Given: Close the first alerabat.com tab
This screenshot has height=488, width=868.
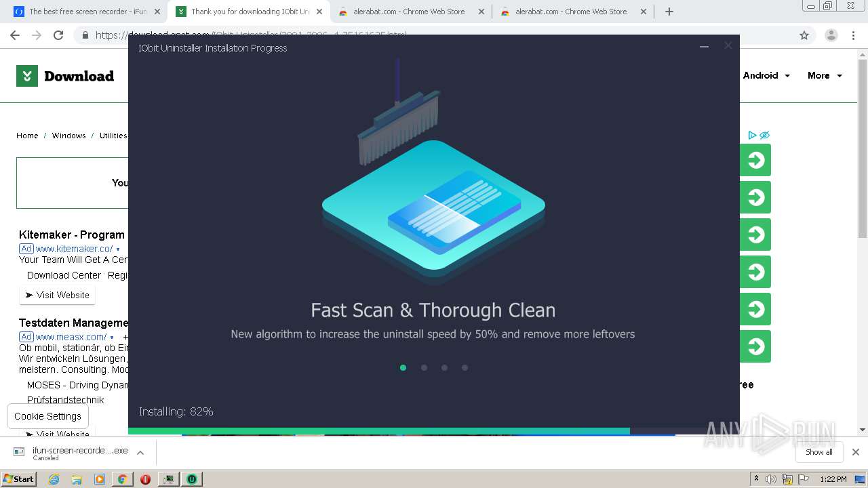Looking at the screenshot, I should coord(481,12).
